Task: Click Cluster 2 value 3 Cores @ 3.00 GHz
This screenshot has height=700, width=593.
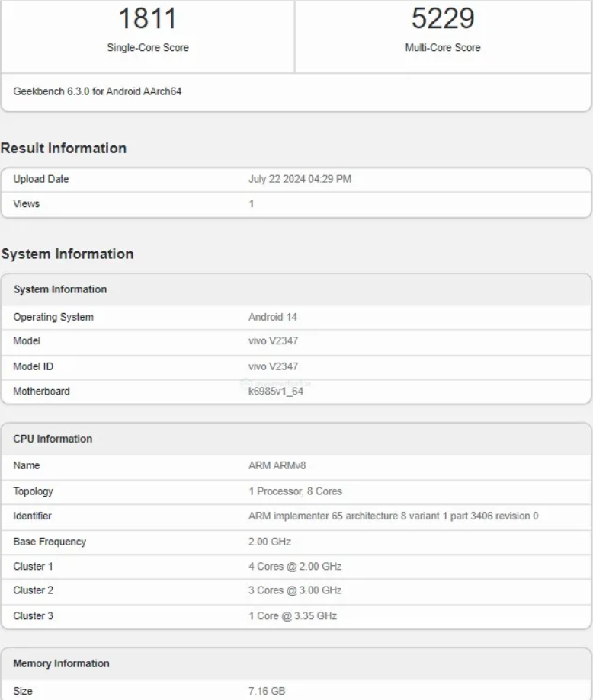Action: pyautogui.click(x=295, y=590)
